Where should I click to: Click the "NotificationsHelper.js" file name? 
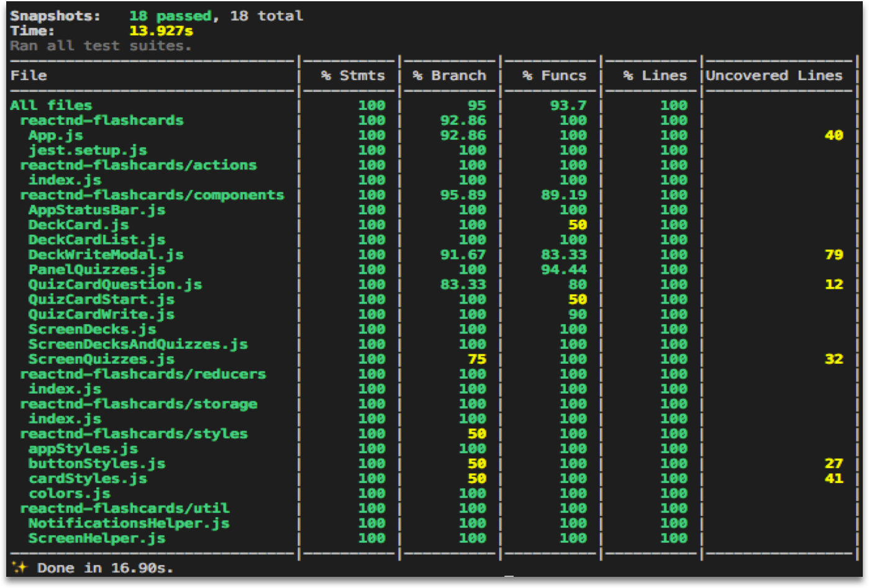tap(129, 523)
